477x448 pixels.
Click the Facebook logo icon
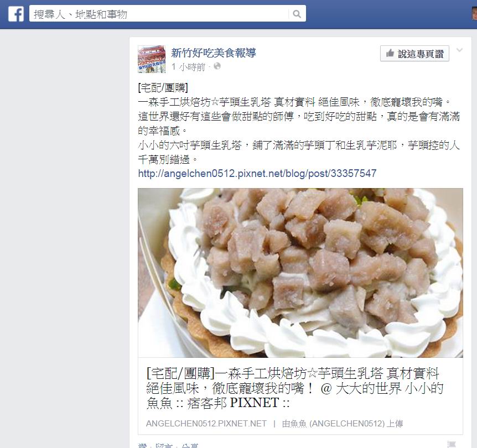[16, 14]
